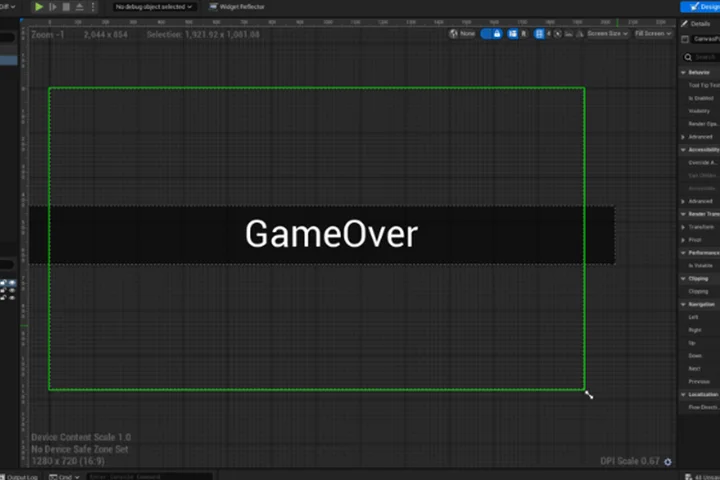Click the Next navigation property label
The height and width of the screenshot is (480, 720).
(694, 368)
